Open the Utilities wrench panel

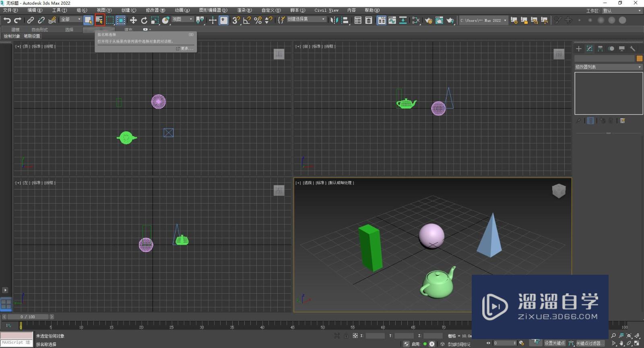(633, 49)
